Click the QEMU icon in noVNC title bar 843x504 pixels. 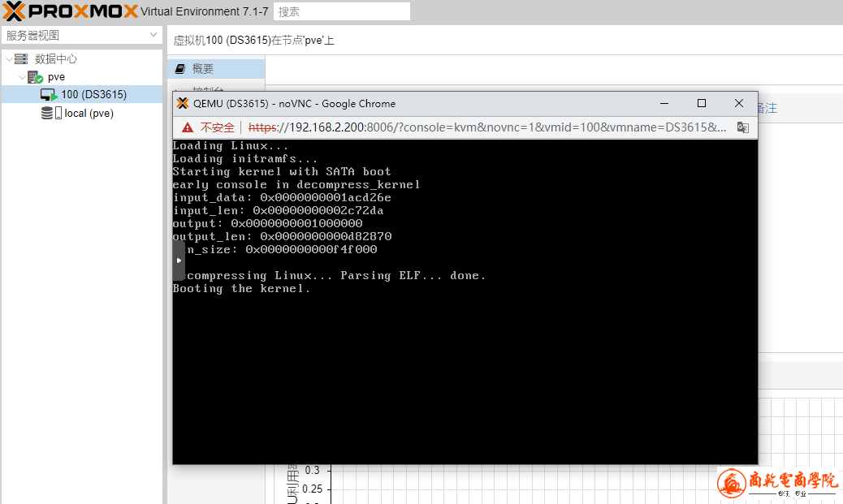[x=183, y=104]
